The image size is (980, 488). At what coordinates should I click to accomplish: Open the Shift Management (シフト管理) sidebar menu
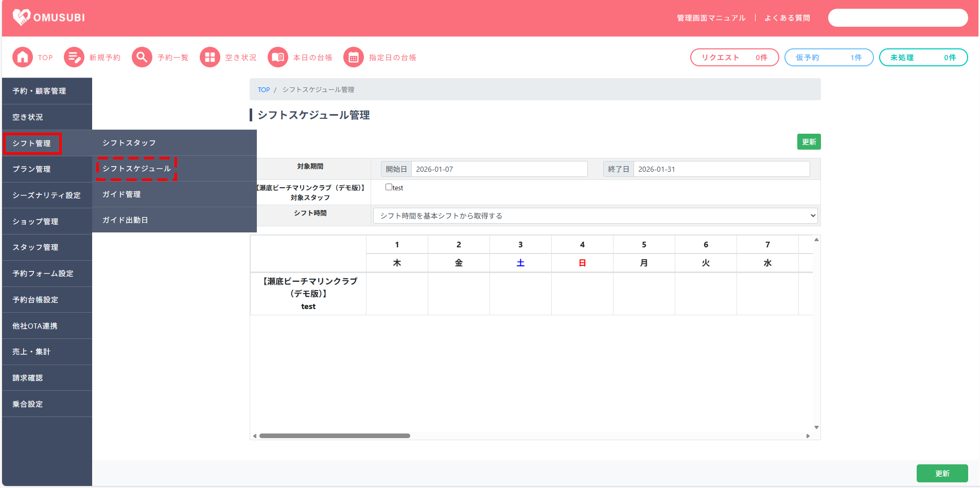[32, 143]
